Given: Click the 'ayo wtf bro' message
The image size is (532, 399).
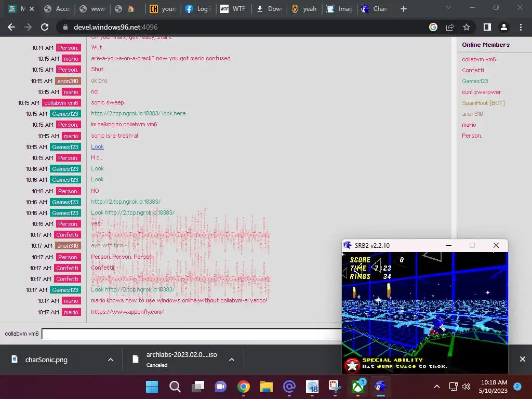Looking at the screenshot, I should coord(107,245).
